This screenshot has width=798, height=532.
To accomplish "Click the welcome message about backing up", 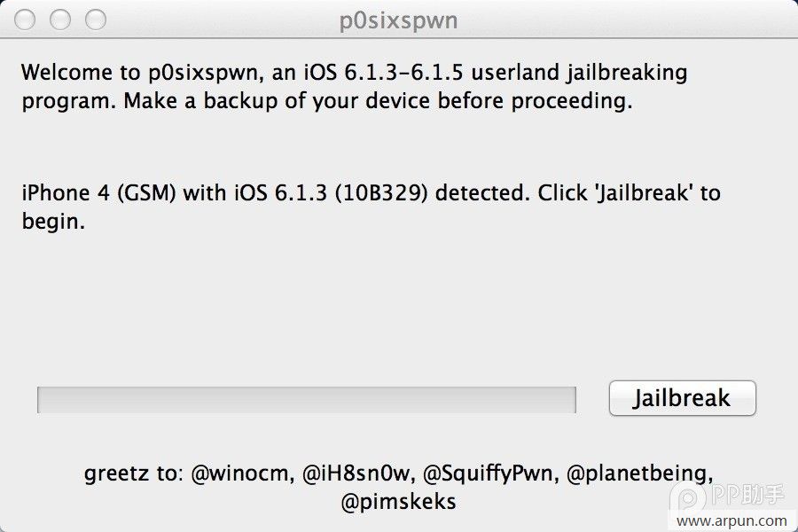I will click(355, 86).
